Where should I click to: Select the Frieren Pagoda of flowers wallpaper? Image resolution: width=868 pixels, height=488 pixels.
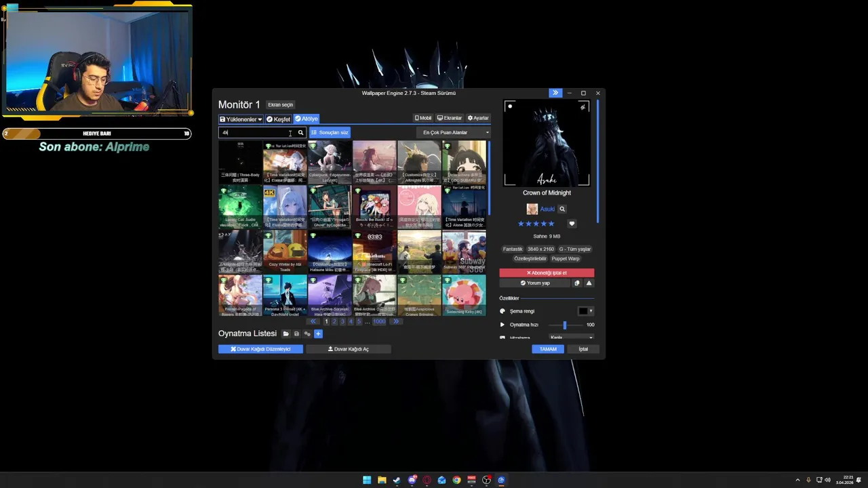[x=240, y=296]
